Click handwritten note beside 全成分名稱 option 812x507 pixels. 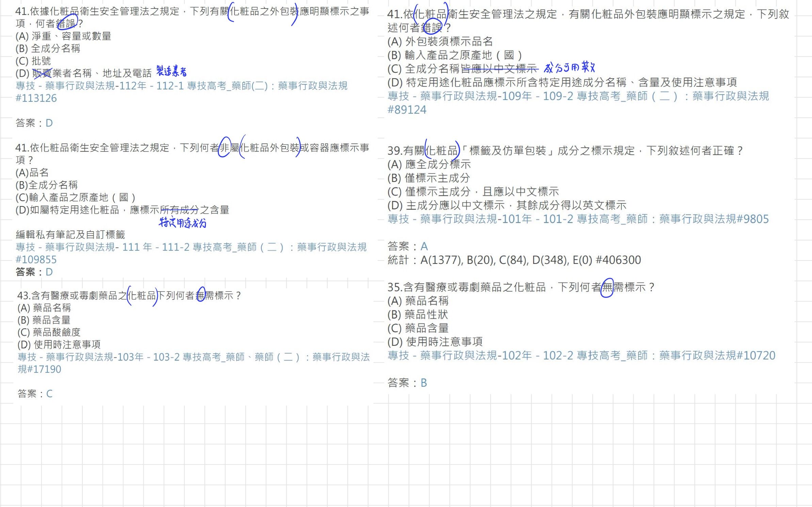(569, 68)
